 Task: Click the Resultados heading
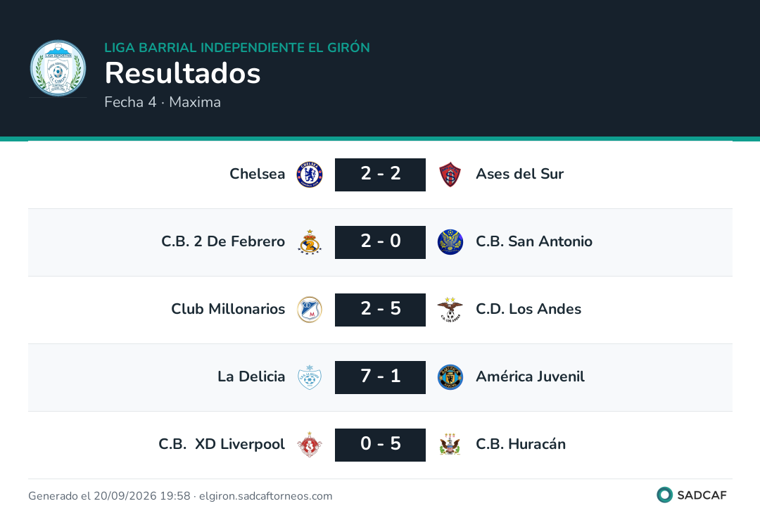tap(182, 73)
